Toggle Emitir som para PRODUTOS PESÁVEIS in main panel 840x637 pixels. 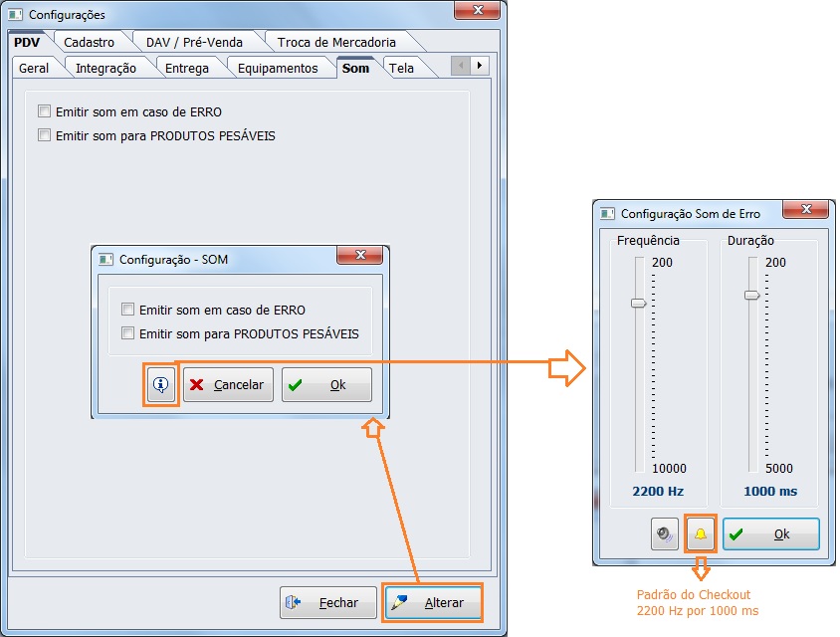pyautogui.click(x=44, y=135)
